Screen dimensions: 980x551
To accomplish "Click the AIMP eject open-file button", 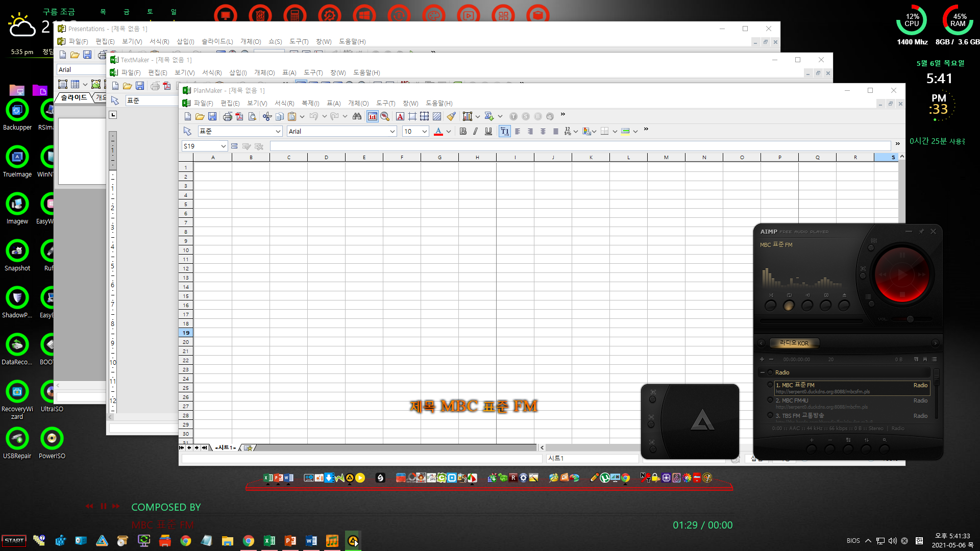I will (844, 305).
